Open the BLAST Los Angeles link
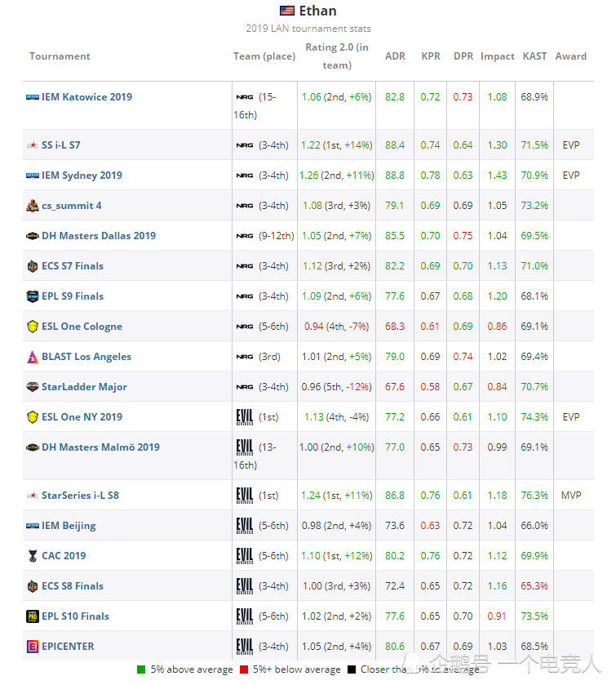Image resolution: width=616 pixels, height=685 pixels. 86,357
